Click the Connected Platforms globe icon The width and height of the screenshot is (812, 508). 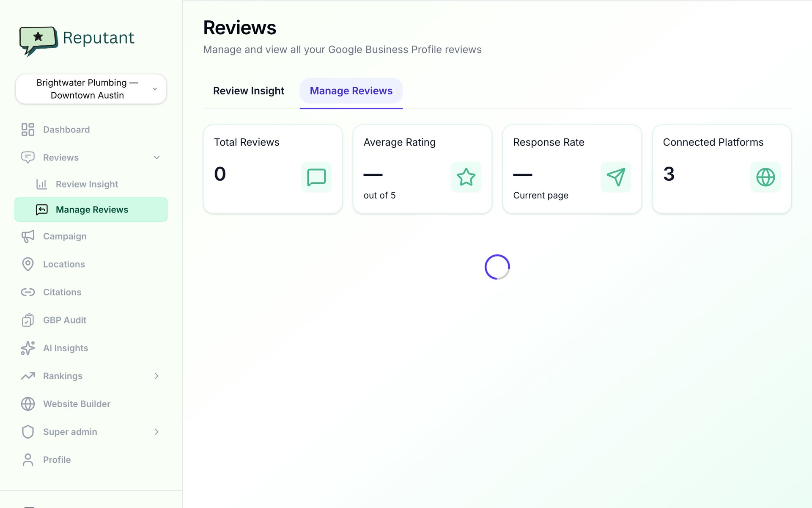[x=765, y=177]
